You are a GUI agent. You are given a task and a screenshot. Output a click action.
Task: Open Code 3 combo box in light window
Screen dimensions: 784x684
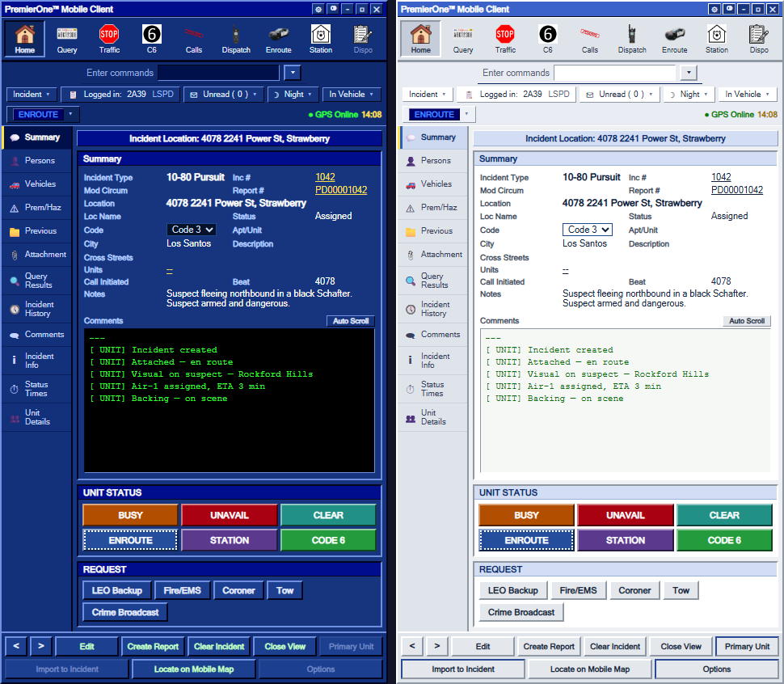pyautogui.click(x=587, y=230)
